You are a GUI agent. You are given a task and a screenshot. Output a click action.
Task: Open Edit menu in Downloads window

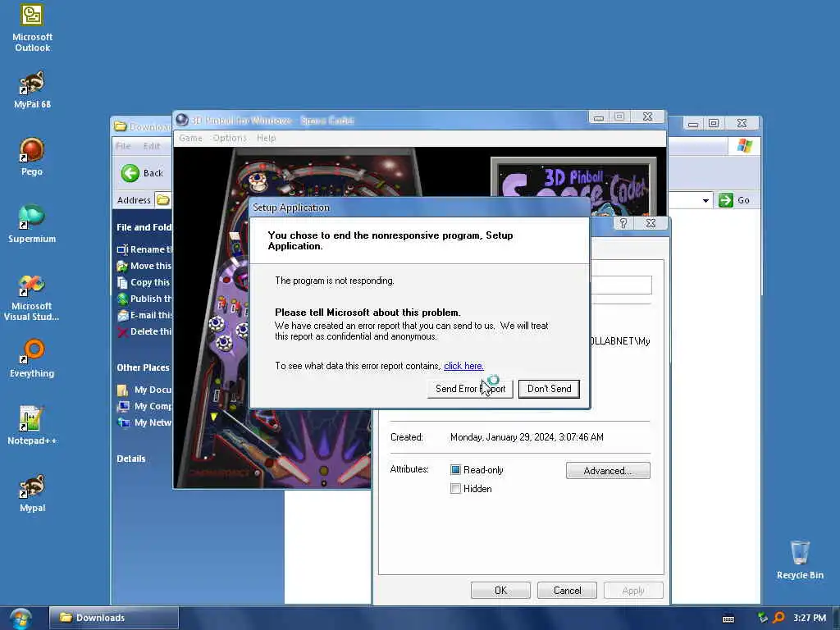151,146
